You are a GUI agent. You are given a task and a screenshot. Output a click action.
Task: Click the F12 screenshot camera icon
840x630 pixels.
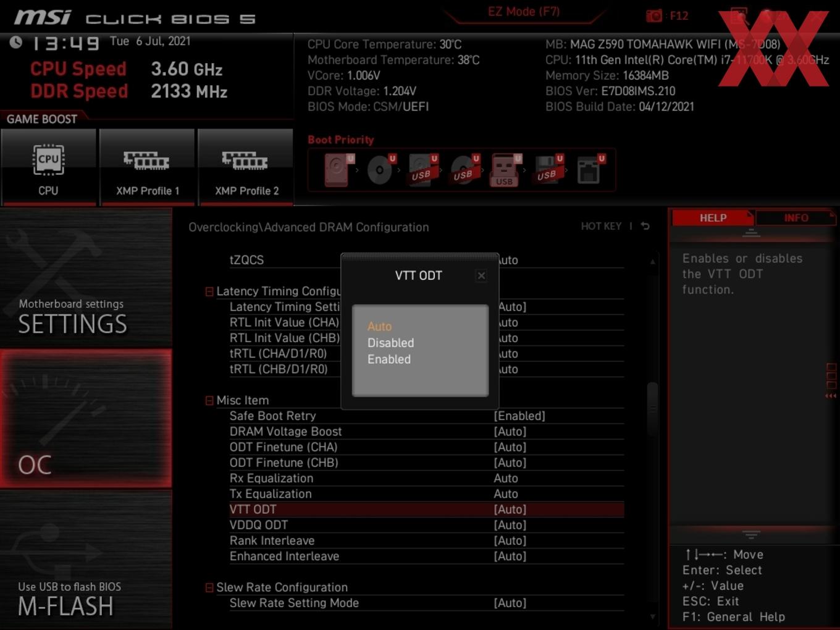tap(654, 15)
